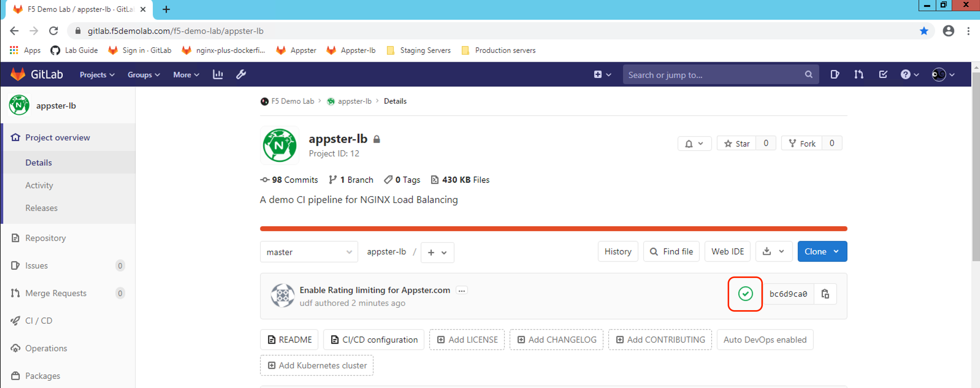The height and width of the screenshot is (388, 980).
Task: Click the commit author avatar
Action: (x=282, y=295)
